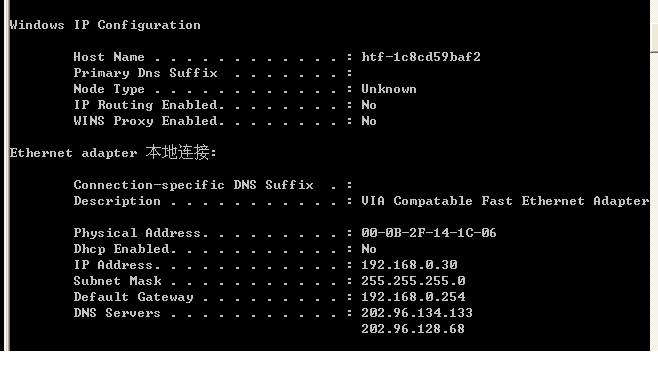658x384 pixels.
Task: Click the Node Type value Unknown
Action: click(x=389, y=89)
